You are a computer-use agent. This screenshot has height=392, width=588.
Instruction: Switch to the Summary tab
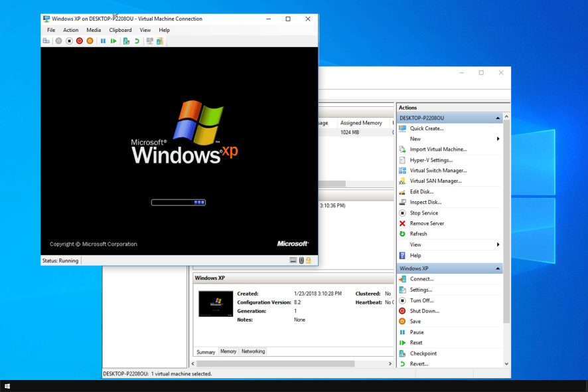click(206, 352)
